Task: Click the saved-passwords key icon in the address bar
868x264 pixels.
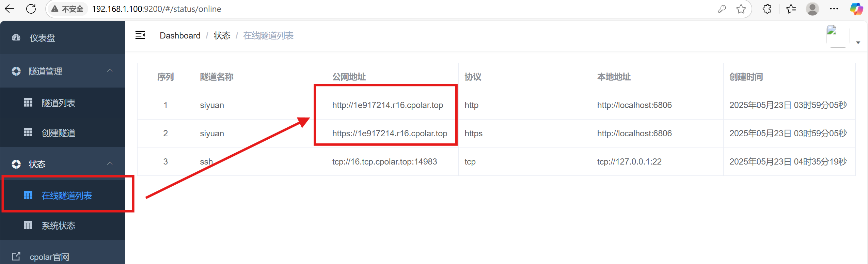Action: [x=722, y=9]
